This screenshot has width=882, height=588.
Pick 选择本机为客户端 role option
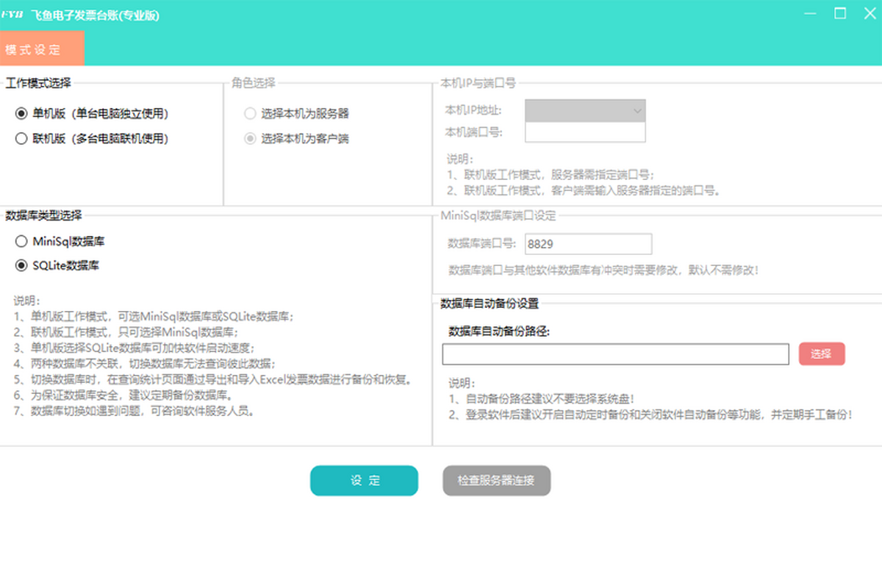tap(251, 138)
